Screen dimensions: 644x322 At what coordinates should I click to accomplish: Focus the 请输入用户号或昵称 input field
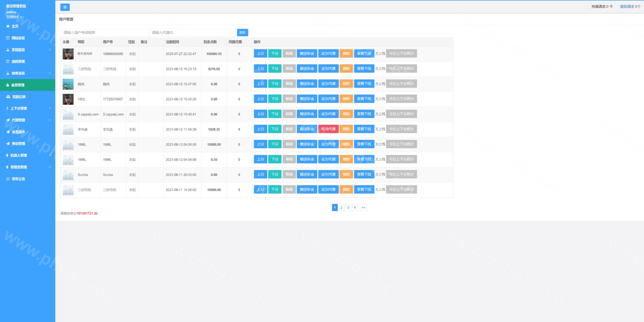tap(104, 32)
